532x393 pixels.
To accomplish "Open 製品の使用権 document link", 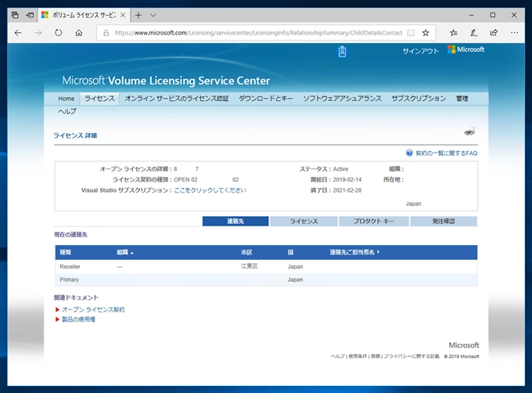I will coord(78,319).
